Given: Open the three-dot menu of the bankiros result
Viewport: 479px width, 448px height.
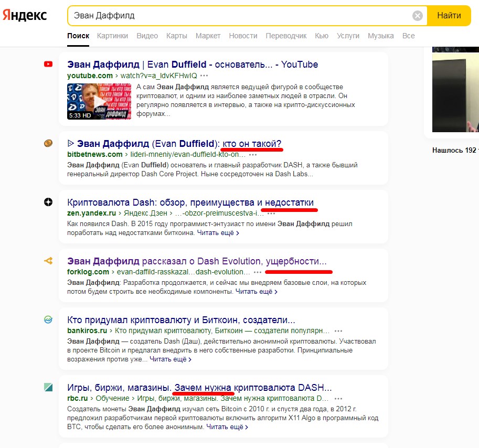Looking at the screenshot, I should (x=338, y=330).
